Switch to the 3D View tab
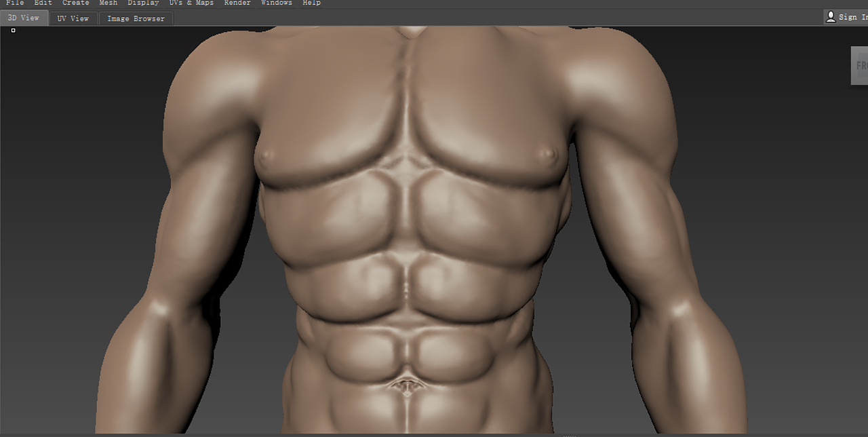Viewport: 868px width, 437px height. pyautogui.click(x=24, y=18)
